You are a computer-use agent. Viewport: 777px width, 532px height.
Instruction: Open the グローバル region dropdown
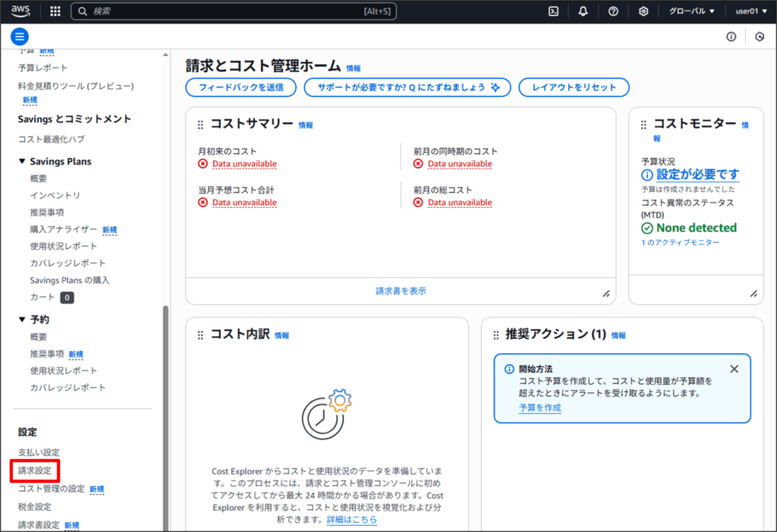click(692, 11)
